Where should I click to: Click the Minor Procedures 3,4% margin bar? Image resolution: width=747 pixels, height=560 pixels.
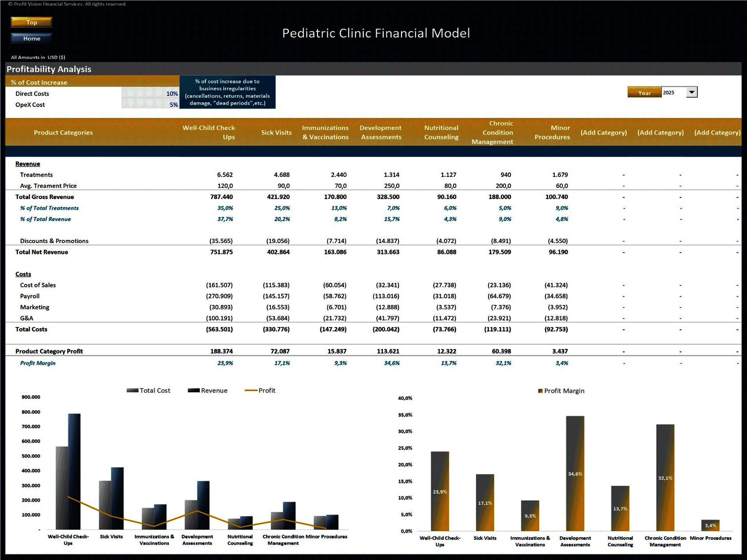tap(710, 525)
